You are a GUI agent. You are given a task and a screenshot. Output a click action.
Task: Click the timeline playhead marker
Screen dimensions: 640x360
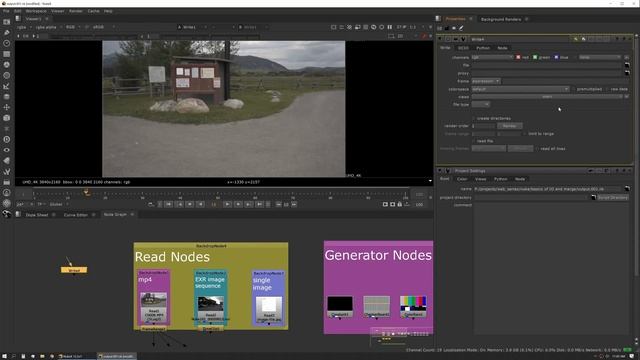pyautogui.click(x=87, y=192)
